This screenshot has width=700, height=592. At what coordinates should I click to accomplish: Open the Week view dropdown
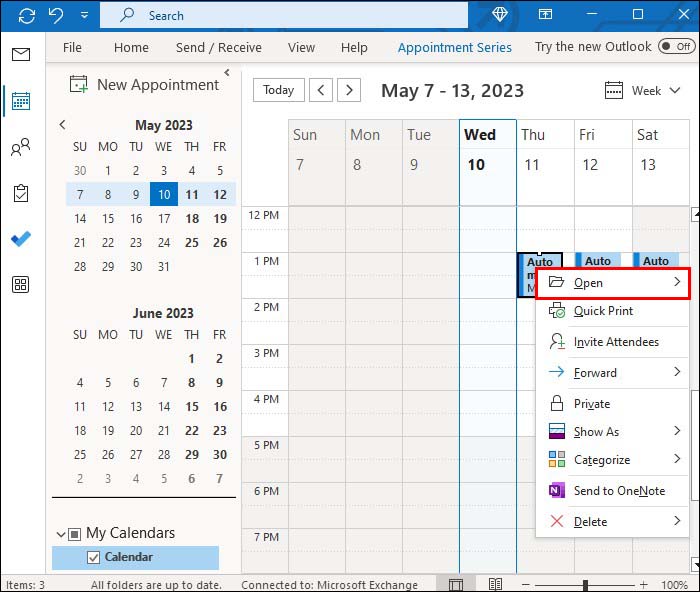click(x=656, y=91)
